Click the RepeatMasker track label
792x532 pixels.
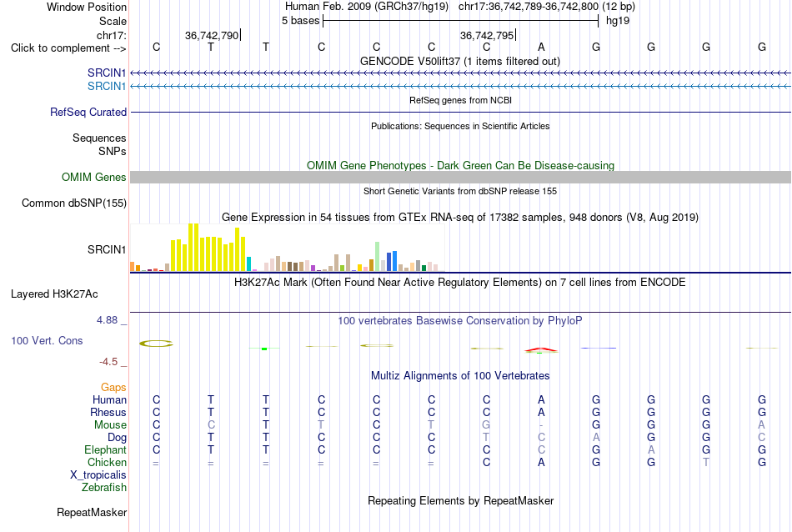[x=92, y=512]
